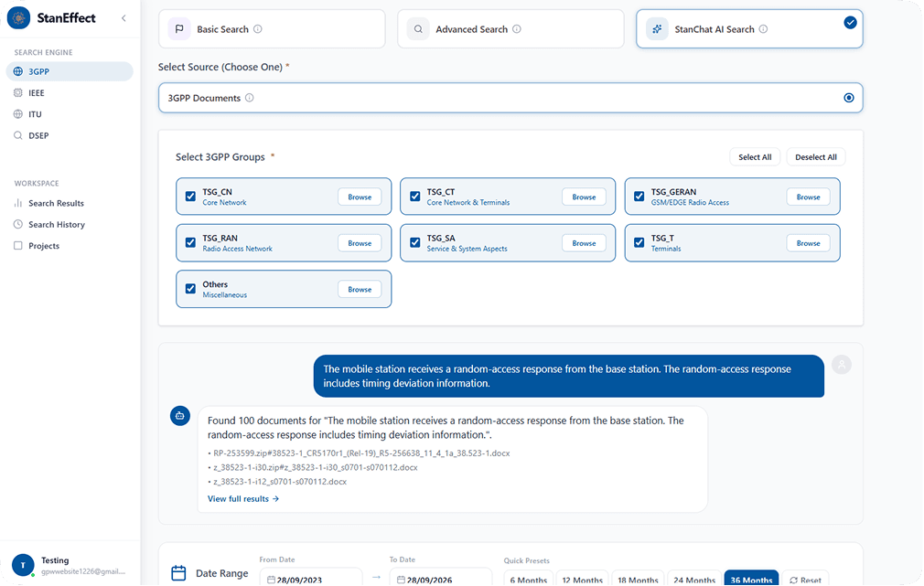The width and height of the screenshot is (924, 586).
Task: Open Projects in workspace
Action: (x=70, y=246)
